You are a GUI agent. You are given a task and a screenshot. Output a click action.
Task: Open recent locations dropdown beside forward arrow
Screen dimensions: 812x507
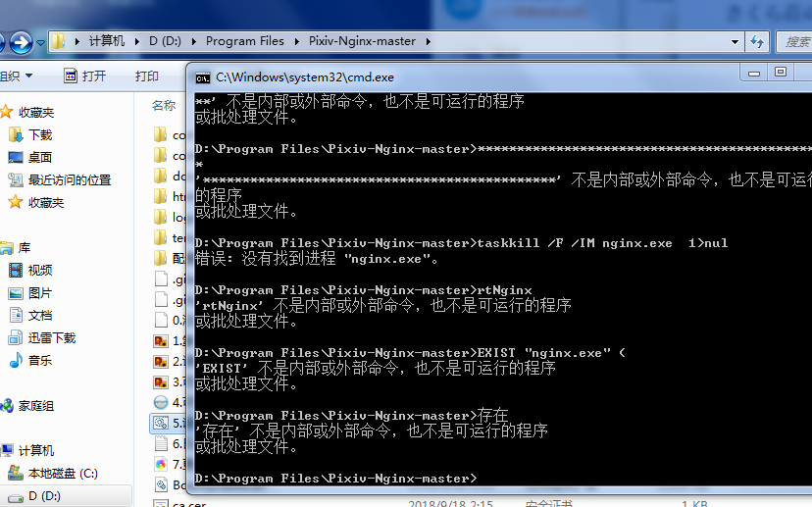pyautogui.click(x=40, y=43)
